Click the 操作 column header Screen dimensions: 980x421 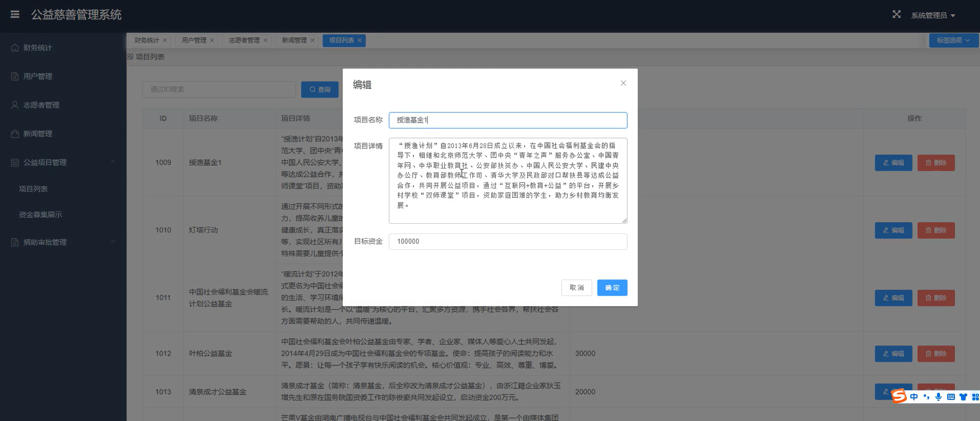[914, 119]
